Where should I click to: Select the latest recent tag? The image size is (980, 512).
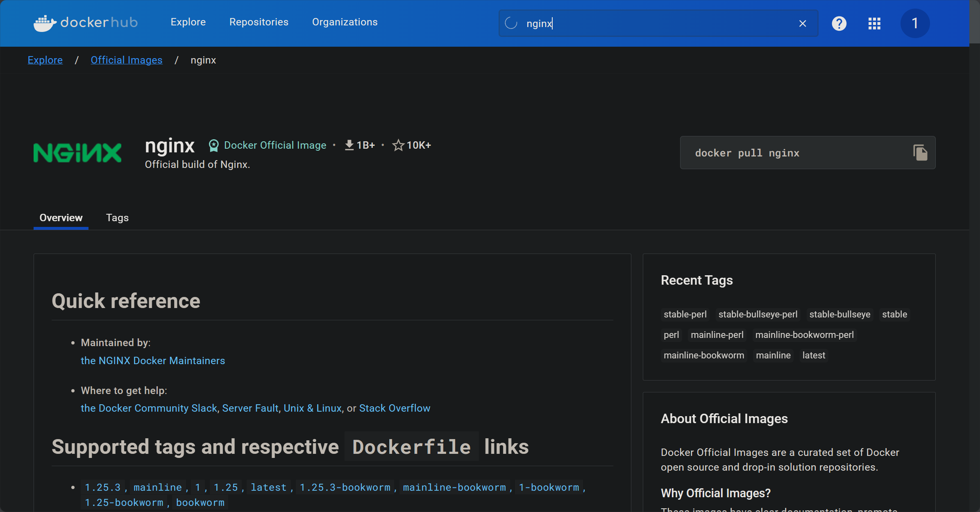tap(814, 356)
